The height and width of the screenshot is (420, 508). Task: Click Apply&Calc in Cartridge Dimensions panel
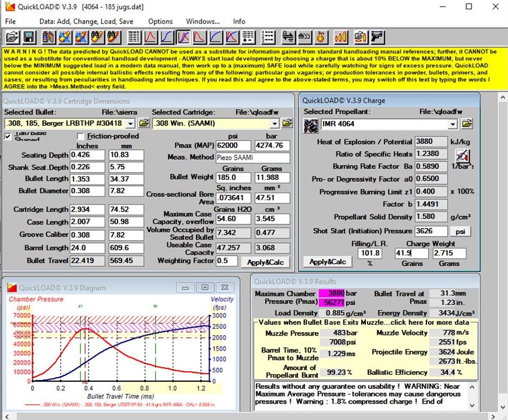pyautogui.click(x=265, y=262)
